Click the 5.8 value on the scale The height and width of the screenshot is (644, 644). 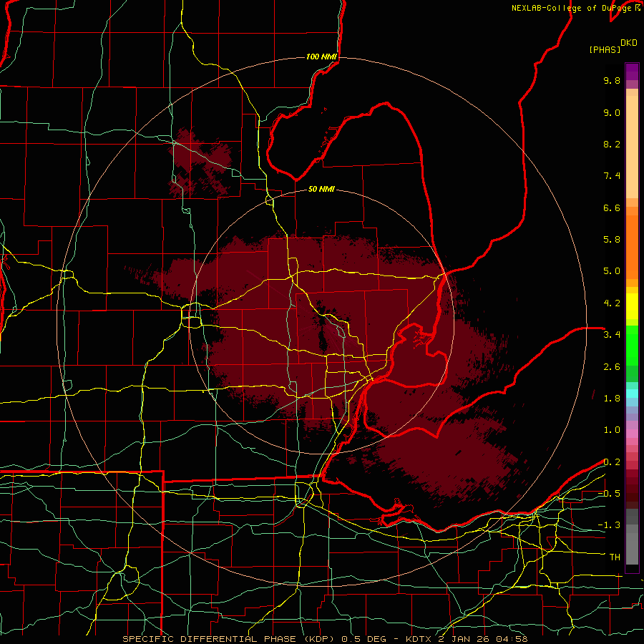click(612, 240)
